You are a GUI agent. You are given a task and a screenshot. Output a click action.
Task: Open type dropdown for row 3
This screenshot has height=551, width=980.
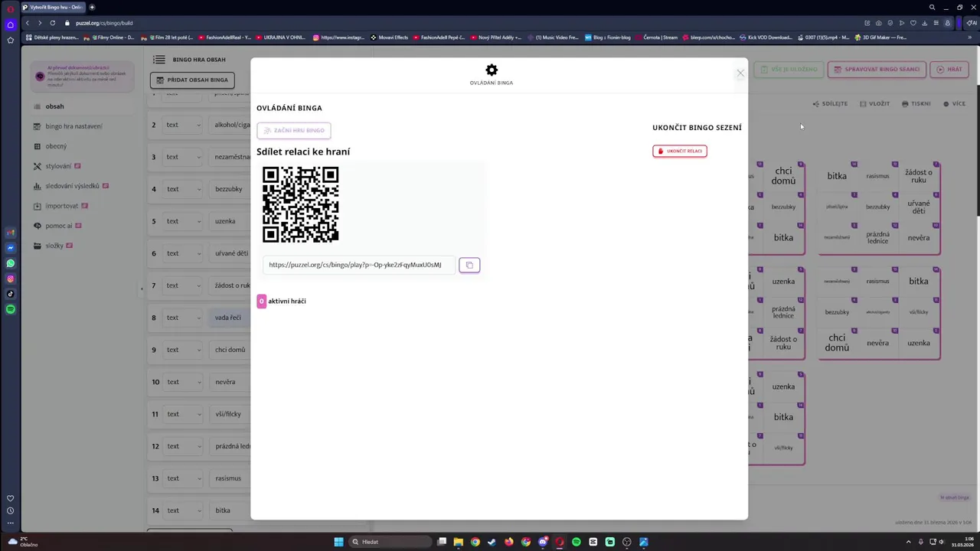184,157
